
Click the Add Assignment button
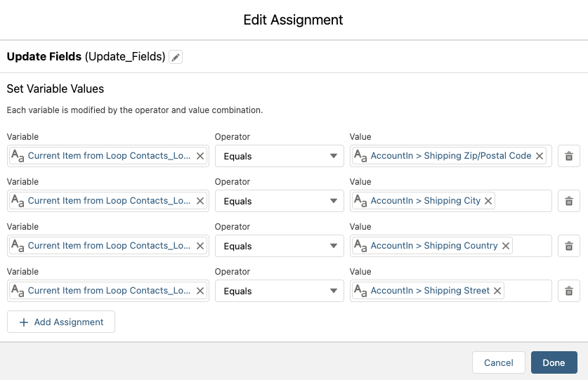coord(61,322)
